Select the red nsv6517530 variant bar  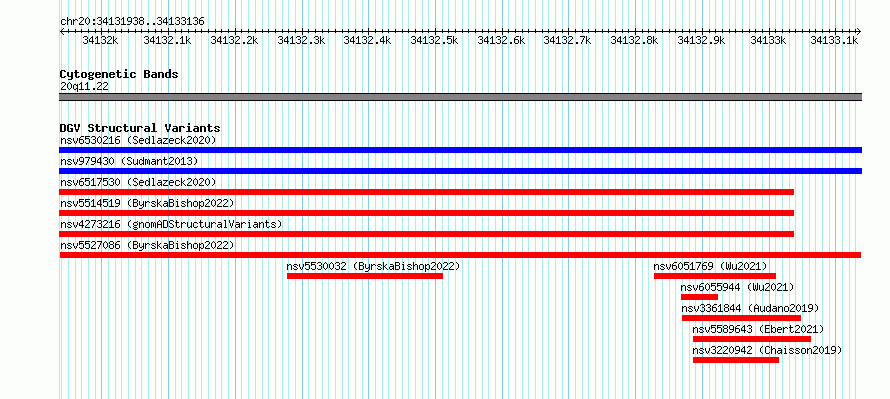click(426, 192)
